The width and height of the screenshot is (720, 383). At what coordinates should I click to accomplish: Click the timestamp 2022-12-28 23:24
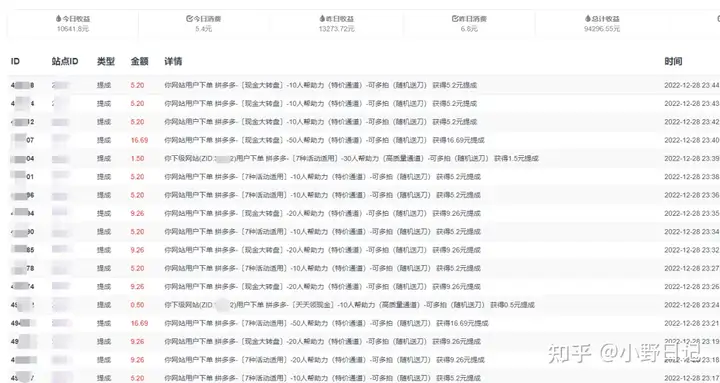point(692,305)
